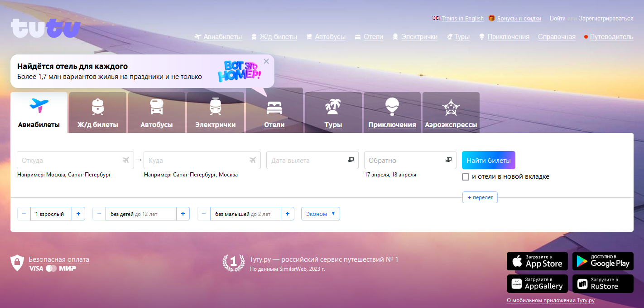This screenshot has height=308, width=644.
Task: Focus the Откуда departure city field
Action: (x=70, y=160)
